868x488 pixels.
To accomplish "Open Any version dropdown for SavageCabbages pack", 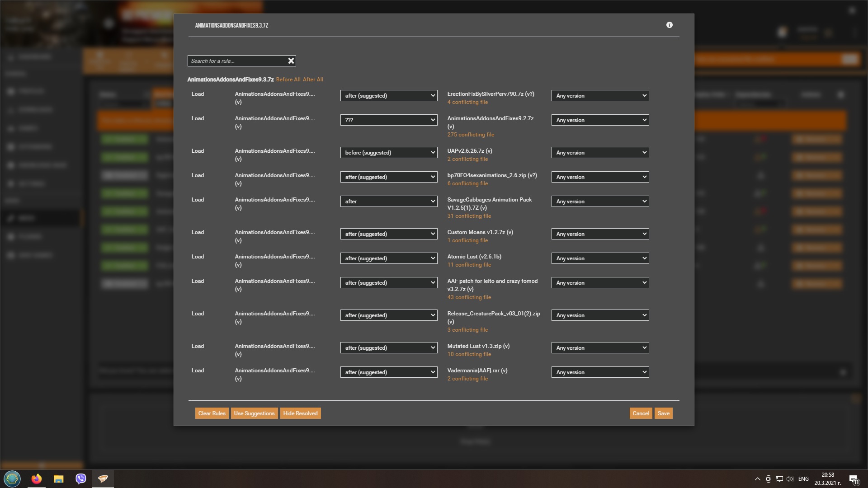I will click(600, 202).
